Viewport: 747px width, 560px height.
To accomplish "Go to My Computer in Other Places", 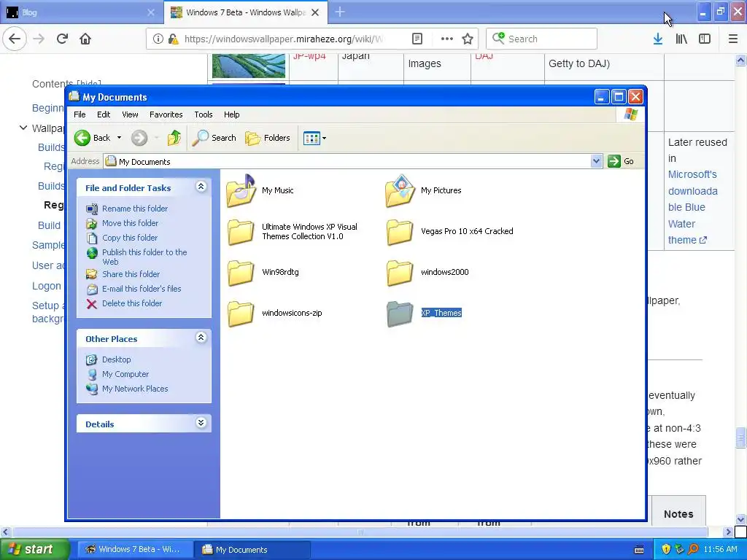I will 125,374.
